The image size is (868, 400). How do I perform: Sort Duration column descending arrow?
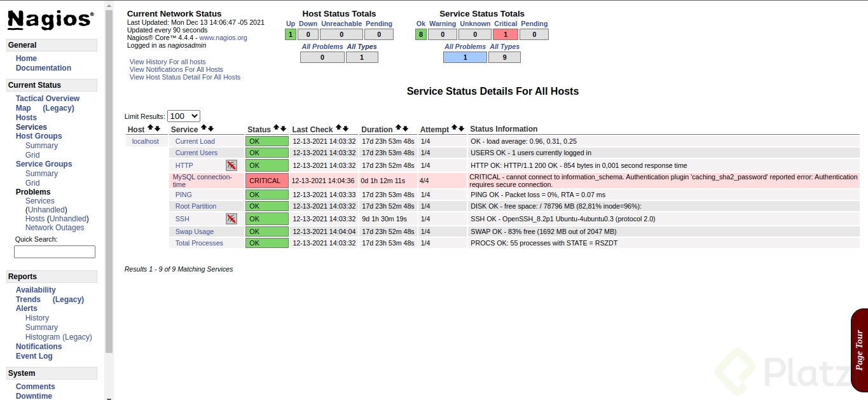tap(406, 128)
